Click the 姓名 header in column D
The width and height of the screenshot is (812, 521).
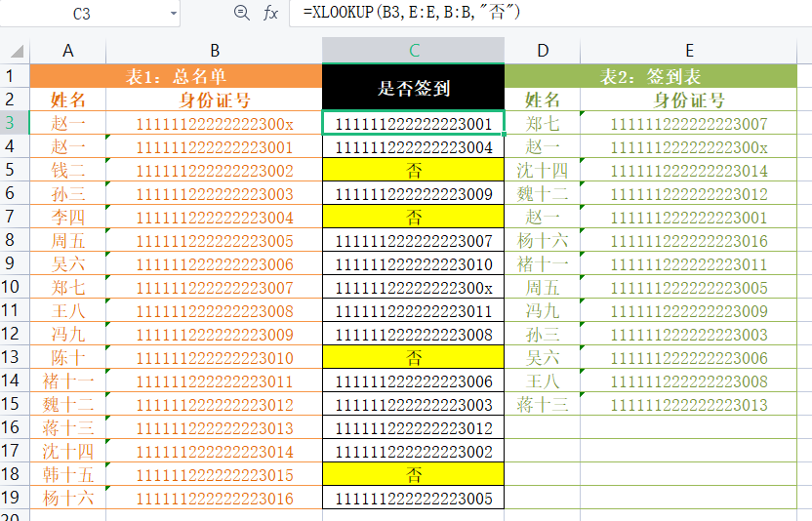click(543, 100)
